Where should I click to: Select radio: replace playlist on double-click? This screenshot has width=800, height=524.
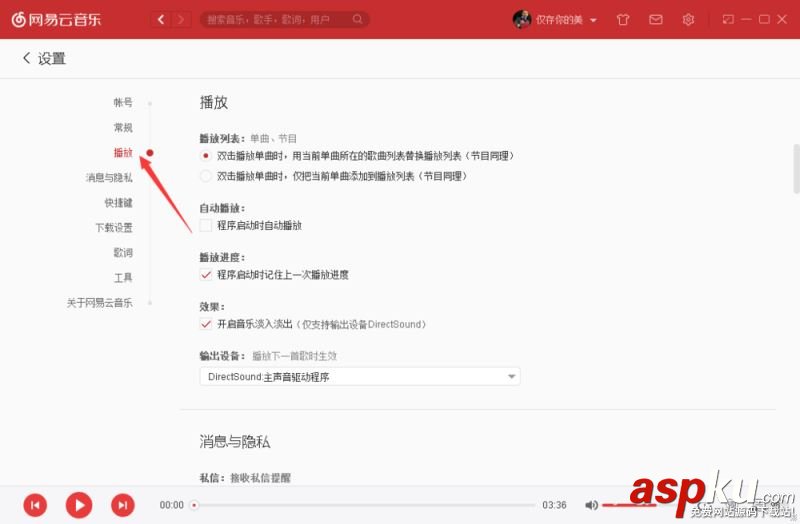coord(206,156)
